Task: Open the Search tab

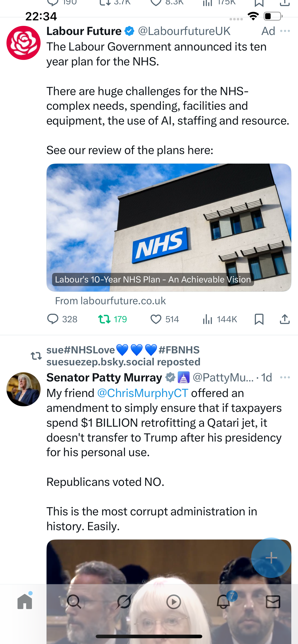Action: tap(74, 602)
